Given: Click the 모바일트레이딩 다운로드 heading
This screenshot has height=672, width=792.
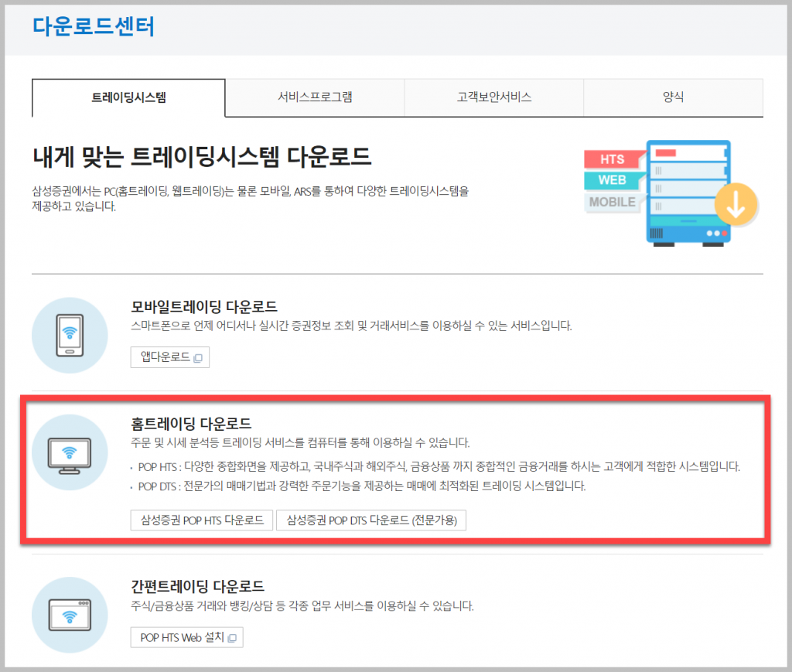Looking at the screenshot, I should pyautogui.click(x=204, y=306).
